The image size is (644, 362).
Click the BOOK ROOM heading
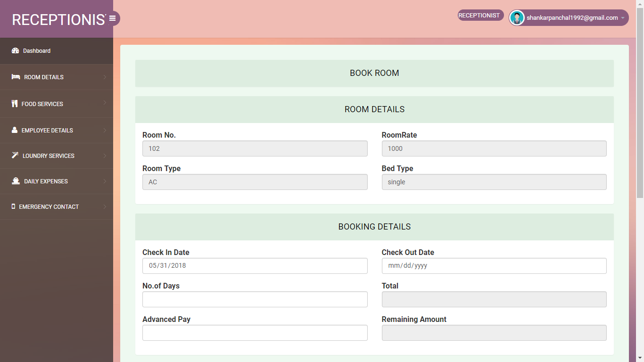point(374,73)
